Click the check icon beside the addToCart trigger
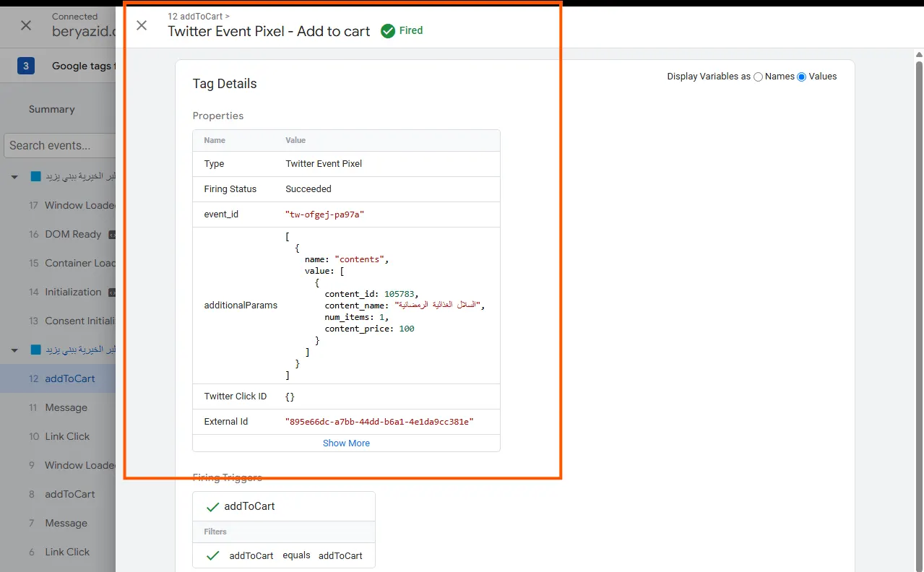This screenshot has height=572, width=924. coord(212,507)
